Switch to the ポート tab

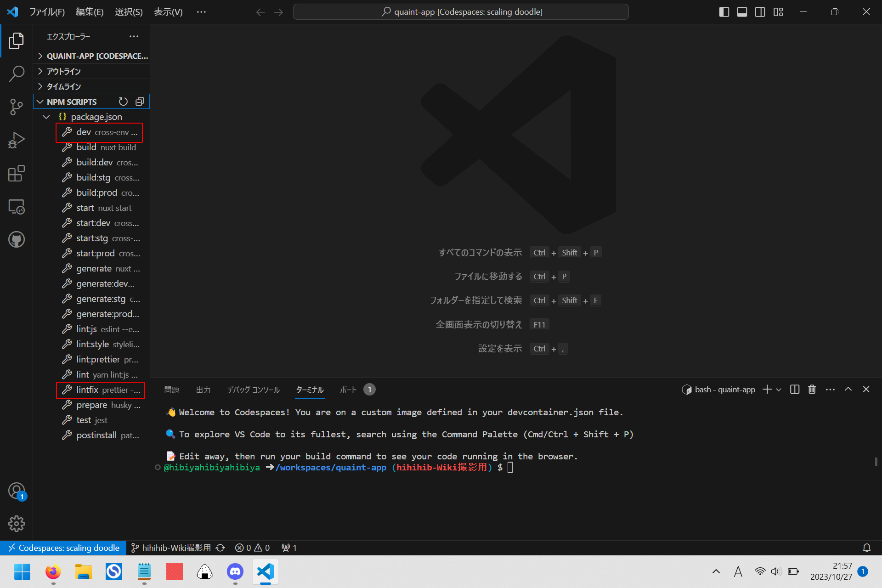[x=348, y=390]
